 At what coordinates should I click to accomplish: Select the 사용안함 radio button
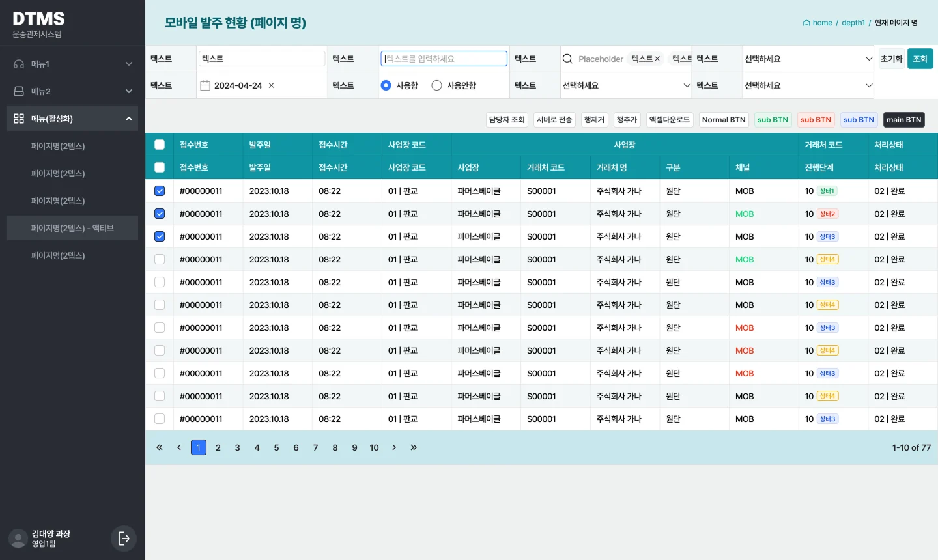[436, 85]
